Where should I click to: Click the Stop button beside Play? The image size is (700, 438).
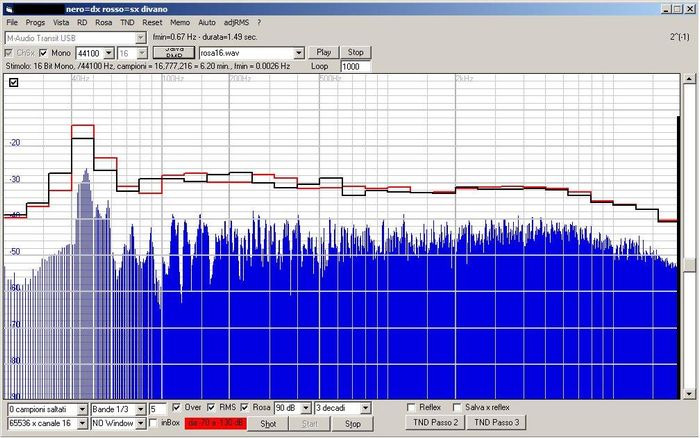[x=355, y=52]
